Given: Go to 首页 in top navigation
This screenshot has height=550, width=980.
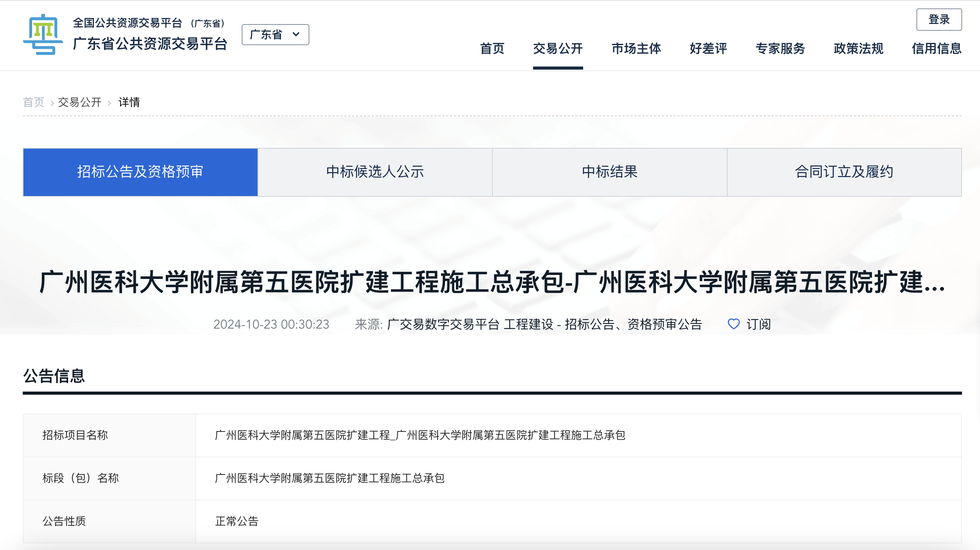Looking at the screenshot, I should (x=492, y=49).
